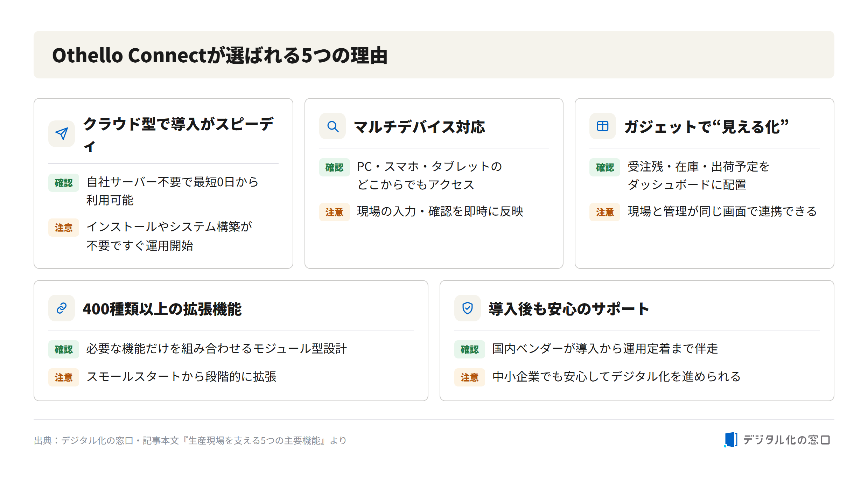
Task: Click the chain link icon beside 400種類以上の拡張機能
Action: (x=62, y=308)
